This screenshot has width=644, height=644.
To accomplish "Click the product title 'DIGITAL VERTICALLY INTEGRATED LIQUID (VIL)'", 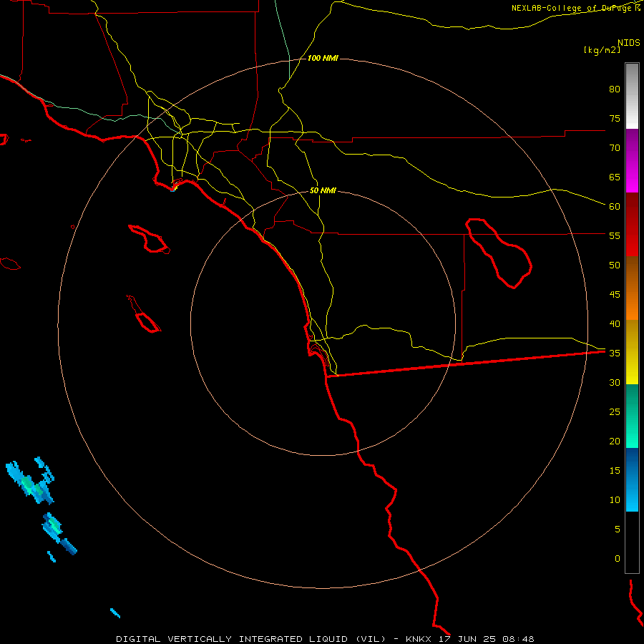I will pos(251,639).
